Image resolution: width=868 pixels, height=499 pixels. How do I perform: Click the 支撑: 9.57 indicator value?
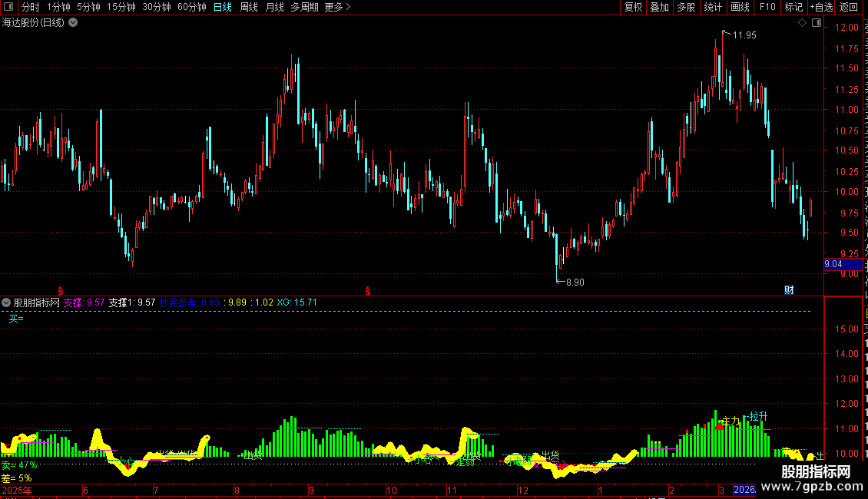point(84,302)
